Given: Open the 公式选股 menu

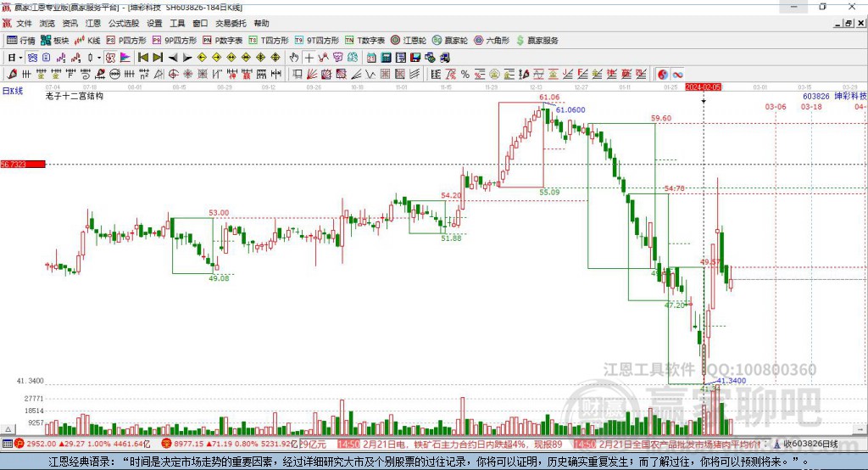Looking at the screenshot, I should pyautogui.click(x=124, y=23).
